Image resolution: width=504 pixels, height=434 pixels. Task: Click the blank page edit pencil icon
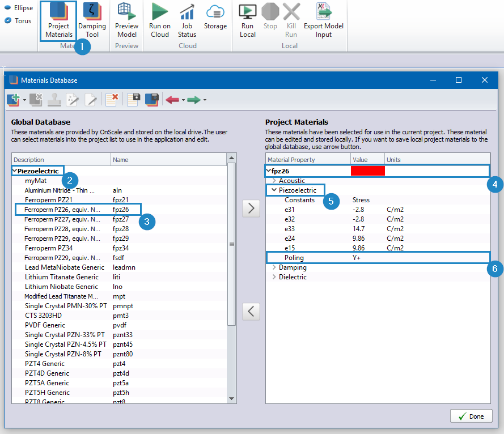click(x=91, y=100)
